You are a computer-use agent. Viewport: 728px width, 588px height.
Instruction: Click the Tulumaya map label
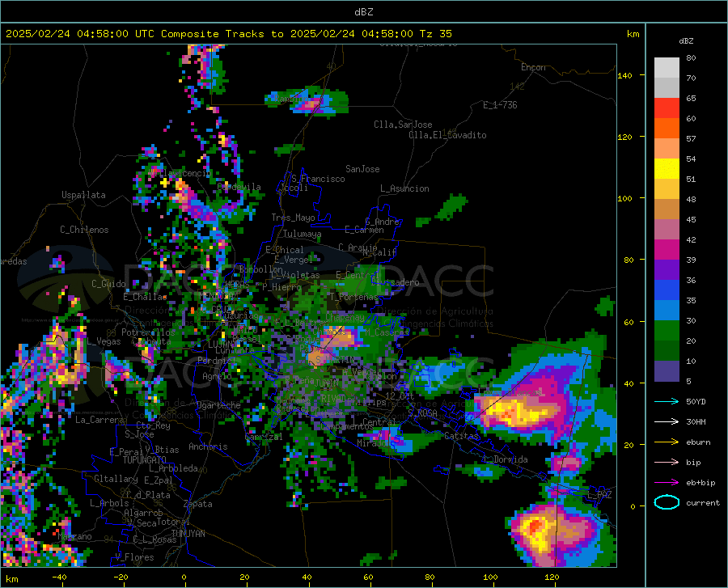[303, 234]
